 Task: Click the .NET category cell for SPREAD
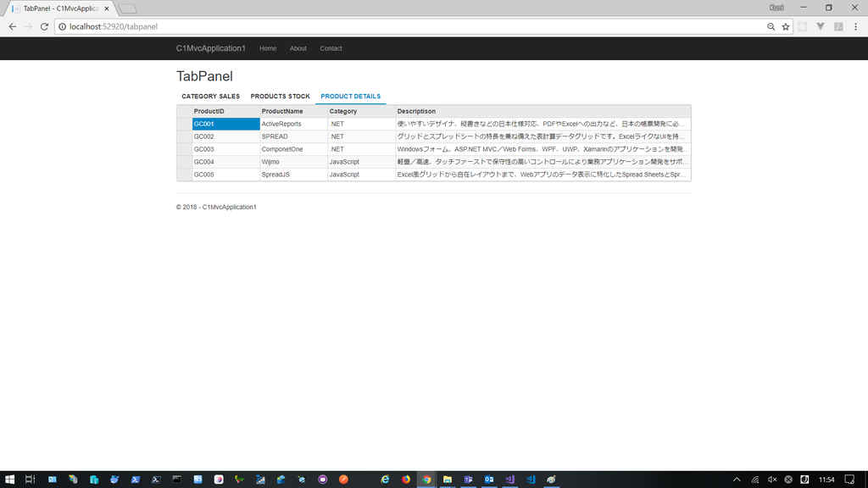(x=361, y=136)
